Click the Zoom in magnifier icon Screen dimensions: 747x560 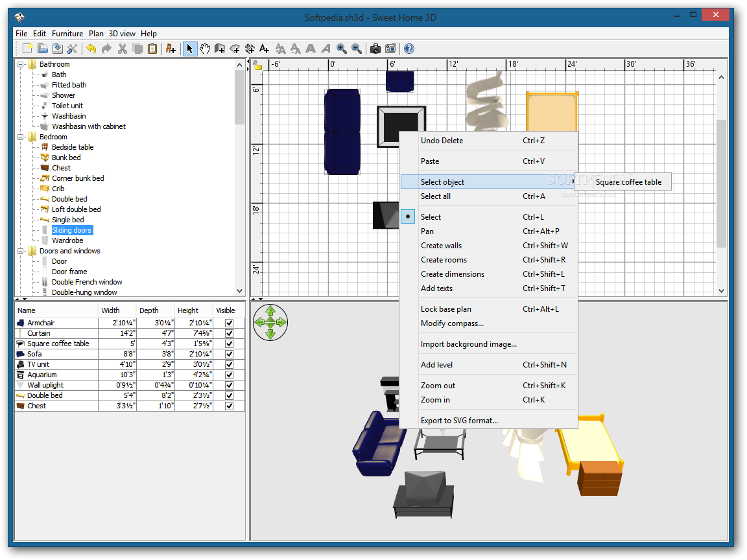tap(342, 49)
